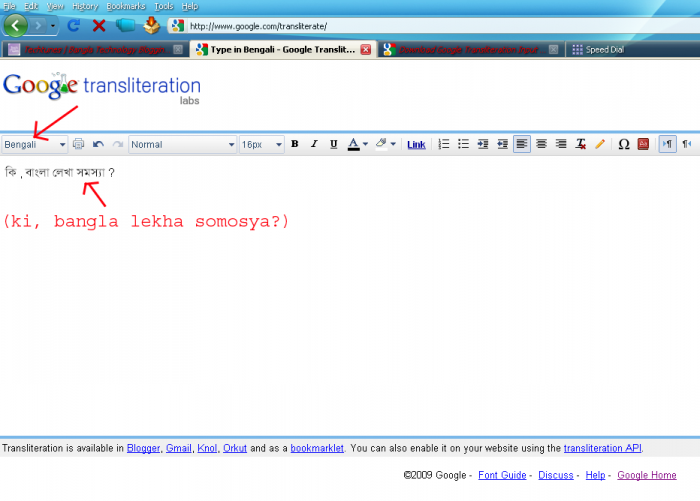
Task: Select left text alignment
Action: [522, 144]
